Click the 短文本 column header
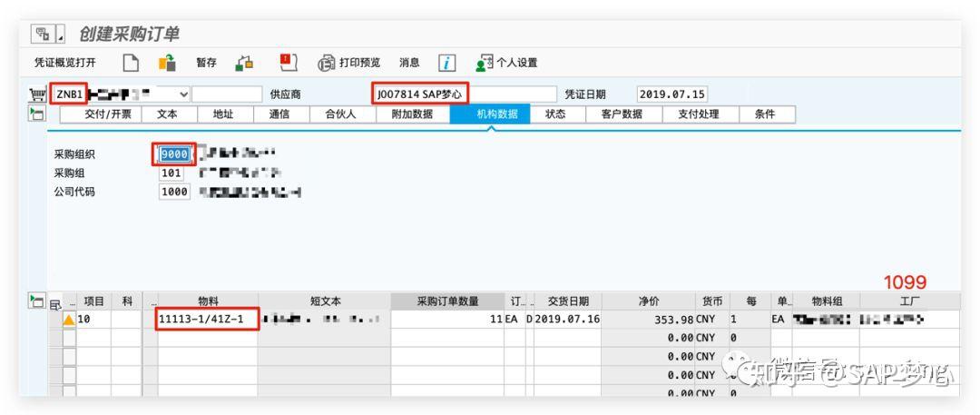The height and width of the screenshot is (415, 980). coord(325,301)
